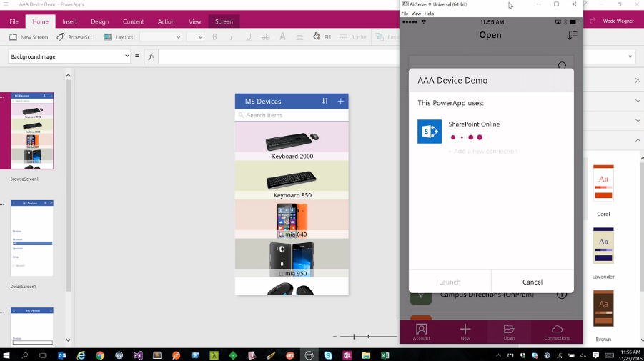Click Cancel in AAA Device Demo dialog
The image size is (644, 361).
(532, 282)
